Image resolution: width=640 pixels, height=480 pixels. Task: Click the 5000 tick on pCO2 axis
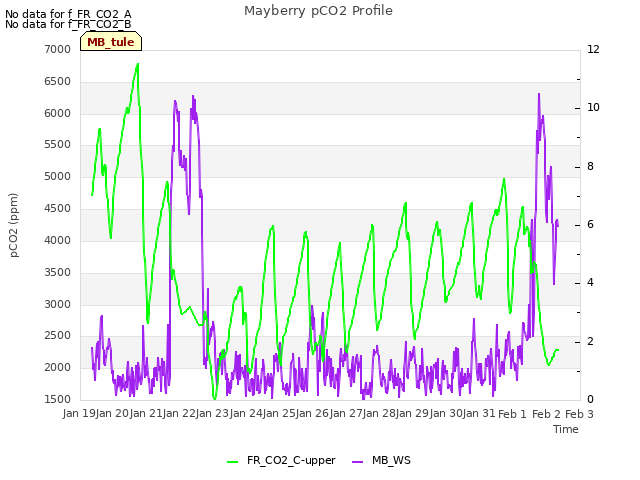pos(58,176)
